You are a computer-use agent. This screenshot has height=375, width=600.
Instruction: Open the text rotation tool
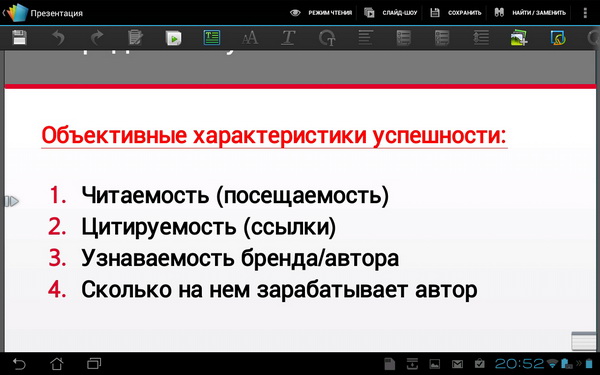pyautogui.click(x=327, y=38)
